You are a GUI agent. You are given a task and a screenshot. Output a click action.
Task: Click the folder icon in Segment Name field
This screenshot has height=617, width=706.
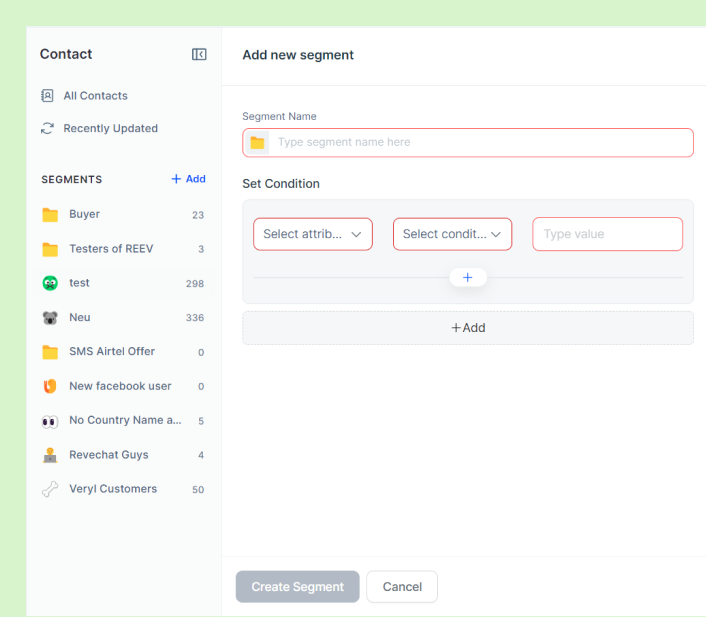point(257,143)
